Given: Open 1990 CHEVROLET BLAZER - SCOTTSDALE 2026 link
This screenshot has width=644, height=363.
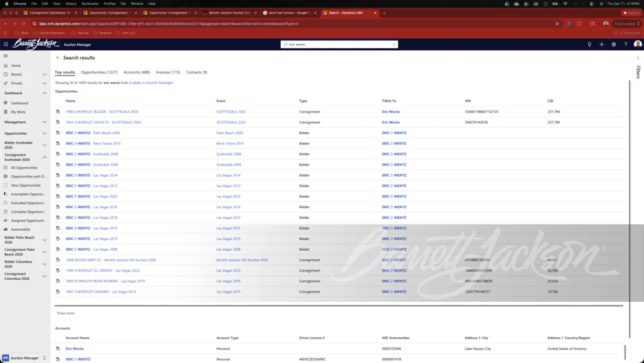Looking at the screenshot, I should point(102,112).
